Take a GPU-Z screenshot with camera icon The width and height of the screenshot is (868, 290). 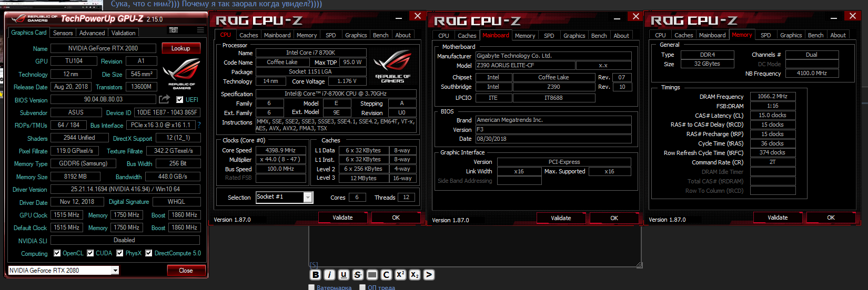[x=174, y=30]
